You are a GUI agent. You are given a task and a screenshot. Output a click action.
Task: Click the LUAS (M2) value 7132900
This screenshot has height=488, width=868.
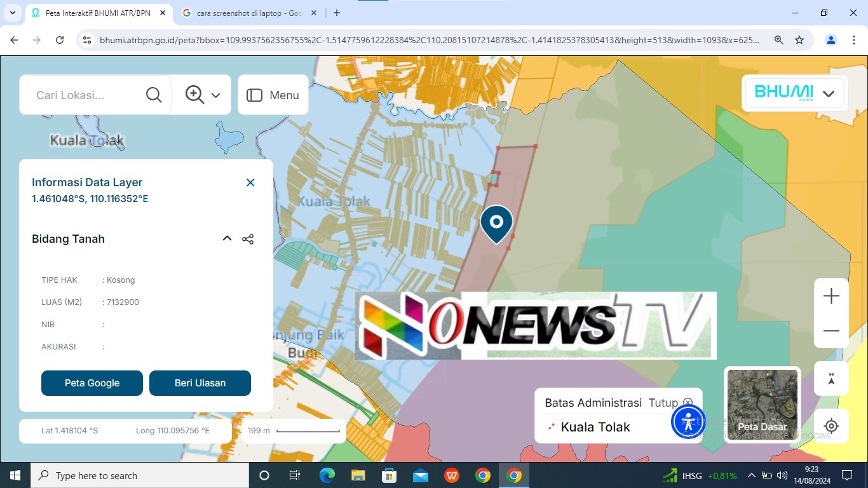point(123,302)
